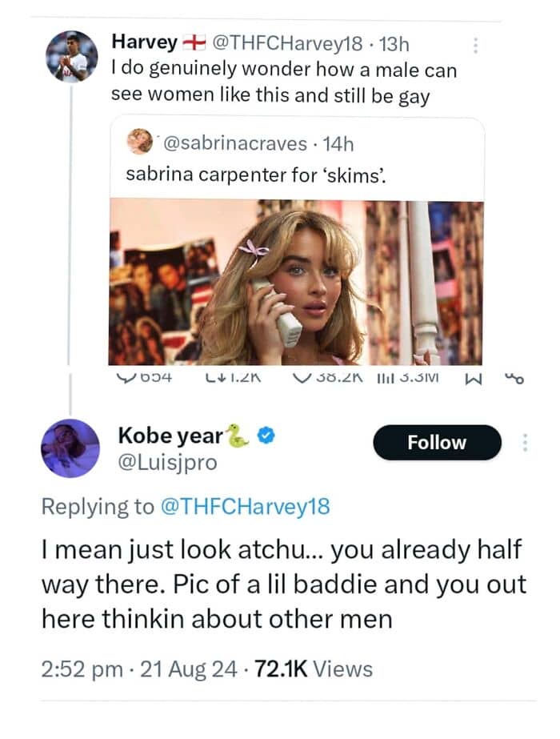Follow Kobe year

(437, 443)
